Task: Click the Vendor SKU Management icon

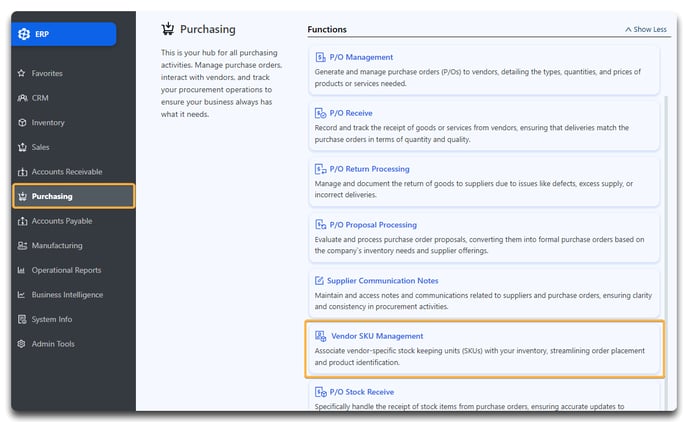Action: coord(320,336)
